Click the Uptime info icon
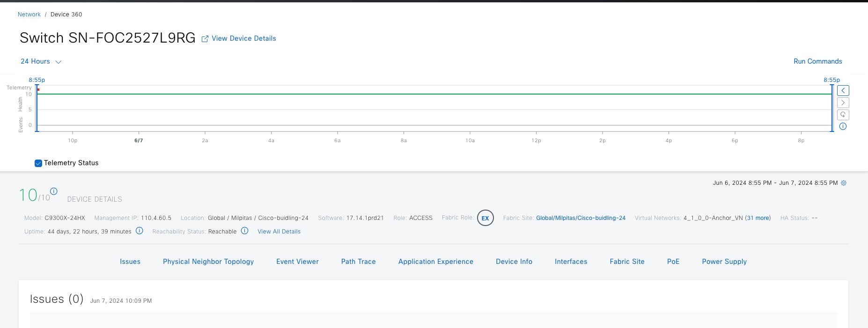 pyautogui.click(x=139, y=231)
